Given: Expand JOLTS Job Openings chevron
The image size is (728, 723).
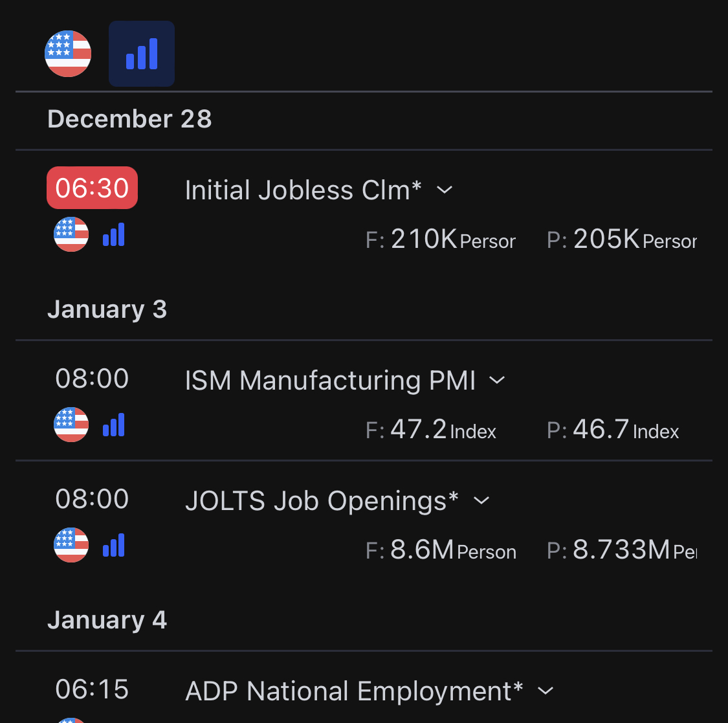Looking at the screenshot, I should 481,500.
